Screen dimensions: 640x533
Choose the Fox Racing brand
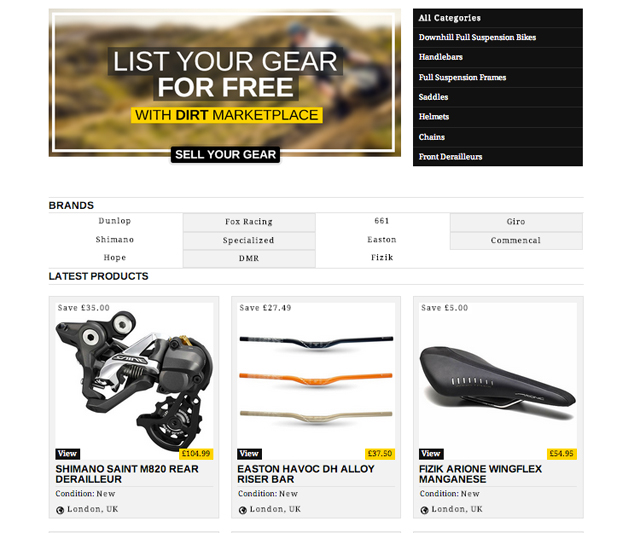click(x=249, y=222)
